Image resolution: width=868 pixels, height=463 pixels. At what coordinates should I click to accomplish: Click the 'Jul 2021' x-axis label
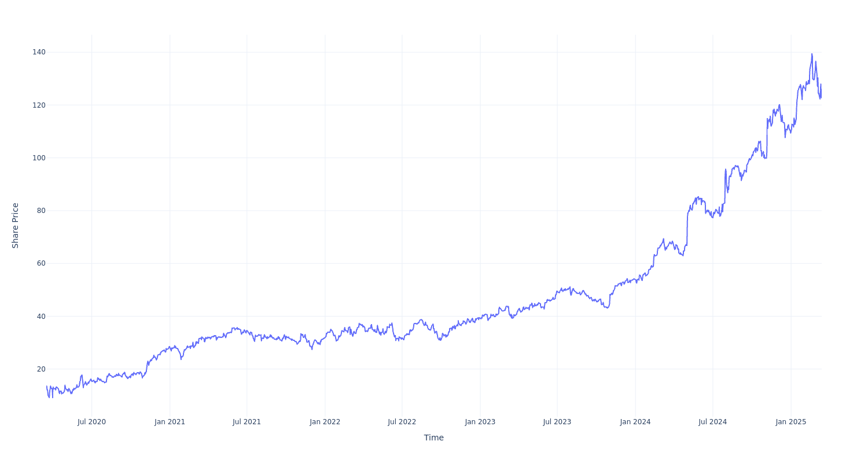(x=247, y=422)
